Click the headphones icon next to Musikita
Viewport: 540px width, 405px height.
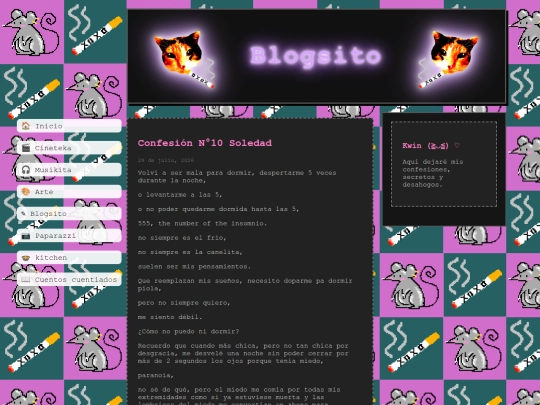(26, 169)
